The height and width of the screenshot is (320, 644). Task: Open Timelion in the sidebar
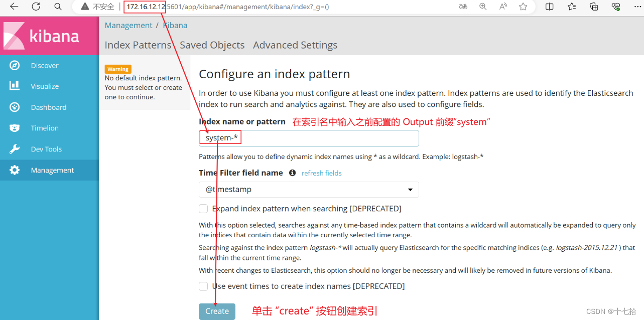coord(45,128)
